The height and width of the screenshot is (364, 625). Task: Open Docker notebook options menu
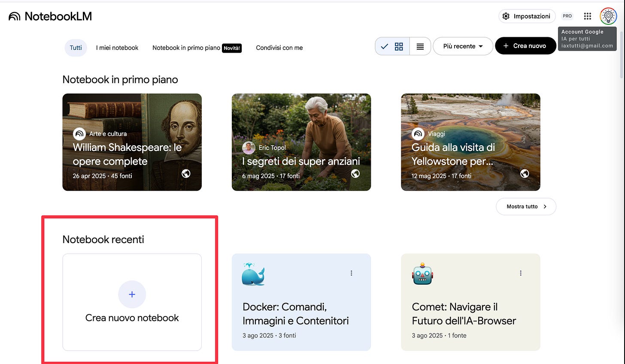pos(351,273)
